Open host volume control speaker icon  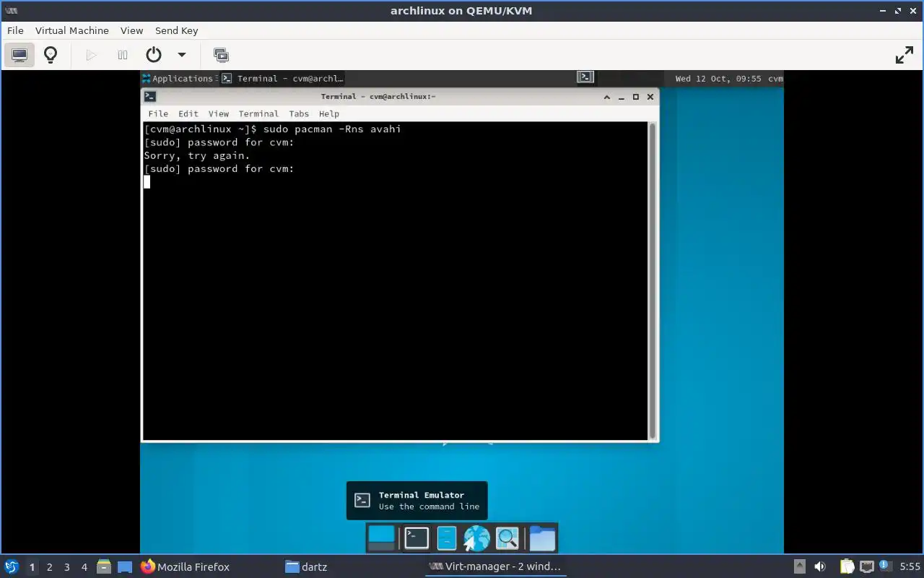click(820, 566)
